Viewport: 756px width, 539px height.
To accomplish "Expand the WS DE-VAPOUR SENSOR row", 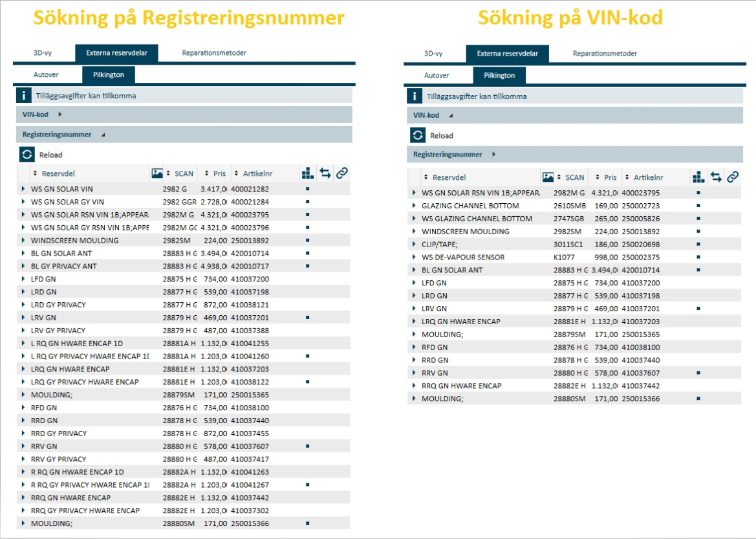I will pos(413,257).
